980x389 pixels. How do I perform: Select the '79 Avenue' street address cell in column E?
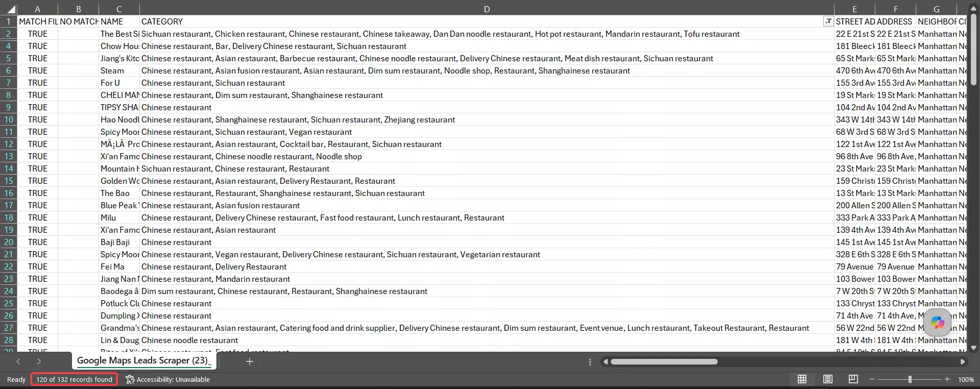coord(854,266)
